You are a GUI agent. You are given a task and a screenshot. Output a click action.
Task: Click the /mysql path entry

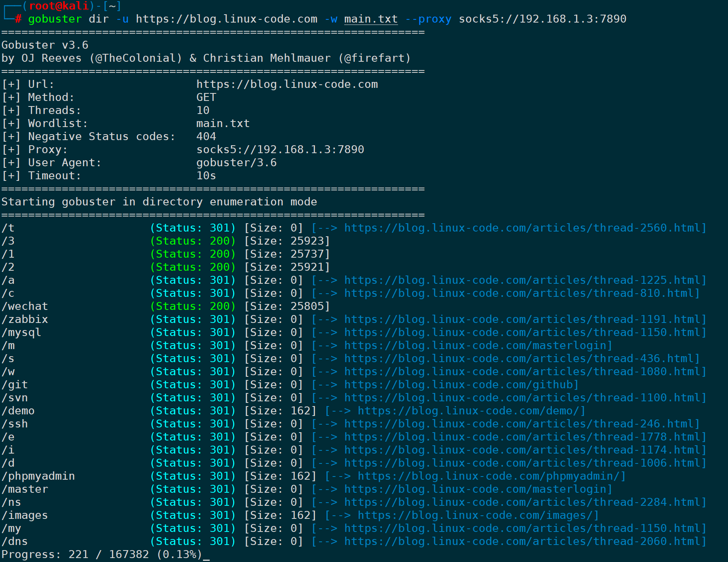coord(21,332)
